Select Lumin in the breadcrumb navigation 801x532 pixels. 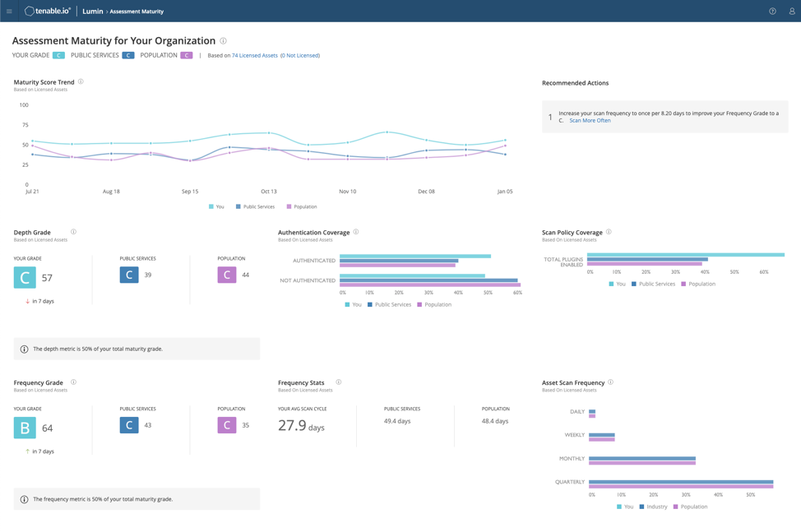coord(91,11)
